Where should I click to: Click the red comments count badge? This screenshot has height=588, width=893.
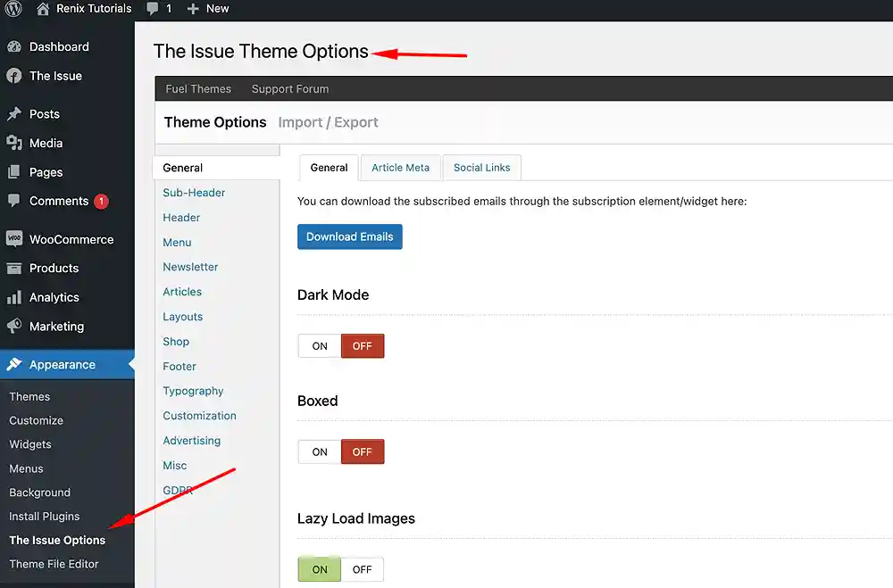tap(102, 201)
